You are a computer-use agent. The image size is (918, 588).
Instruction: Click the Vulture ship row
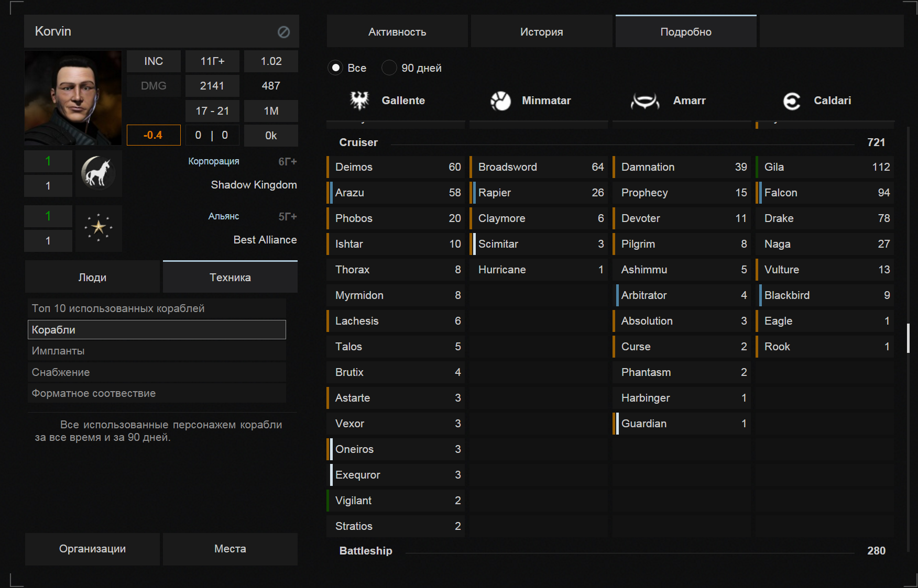coord(825,270)
